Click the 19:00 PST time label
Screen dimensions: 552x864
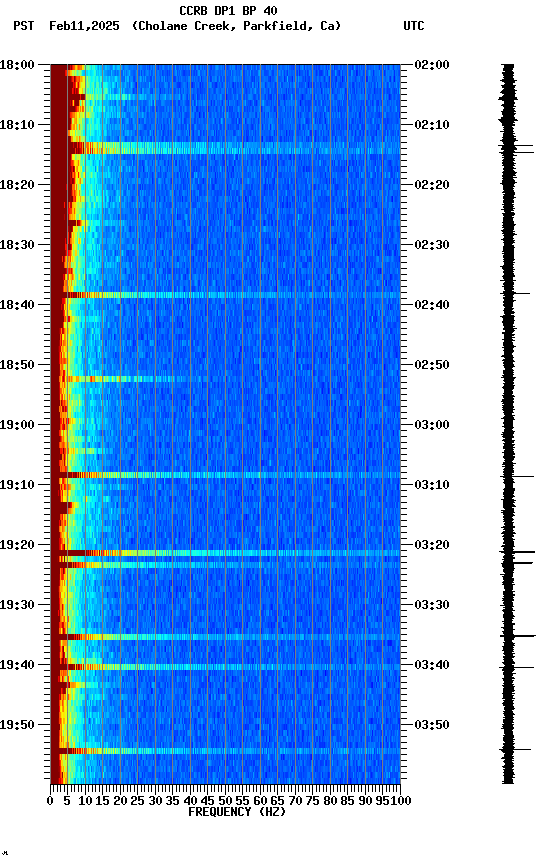pyautogui.click(x=17, y=425)
